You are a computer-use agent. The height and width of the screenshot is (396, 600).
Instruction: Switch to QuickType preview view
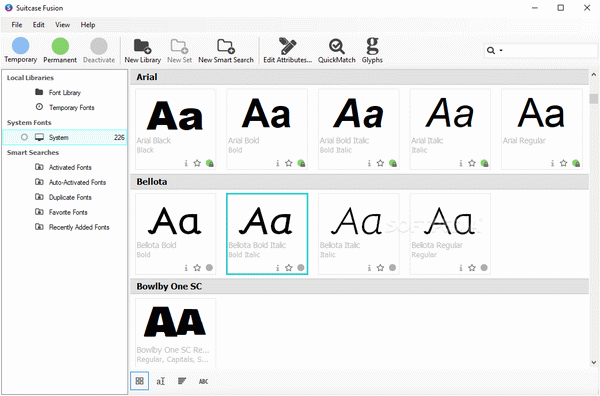point(161,381)
